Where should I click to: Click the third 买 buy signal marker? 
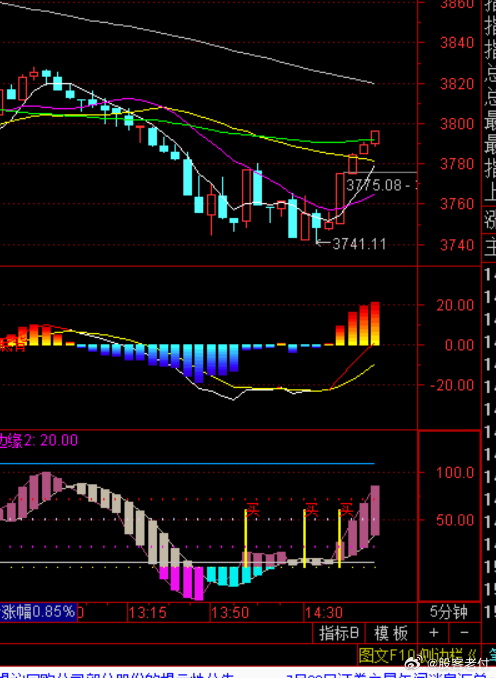pyautogui.click(x=347, y=509)
